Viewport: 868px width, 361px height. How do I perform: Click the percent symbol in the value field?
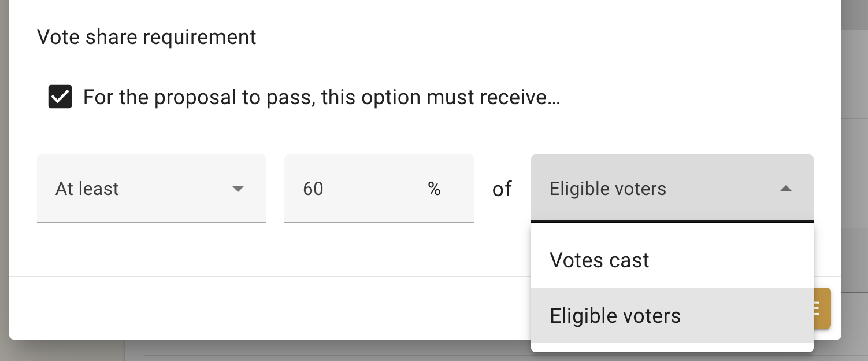(x=435, y=189)
